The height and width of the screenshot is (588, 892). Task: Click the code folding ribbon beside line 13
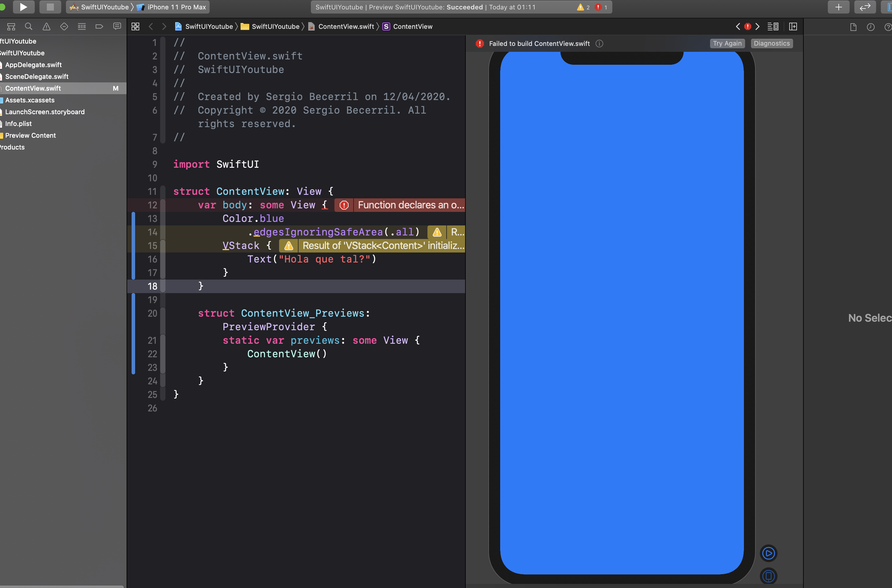click(x=163, y=219)
